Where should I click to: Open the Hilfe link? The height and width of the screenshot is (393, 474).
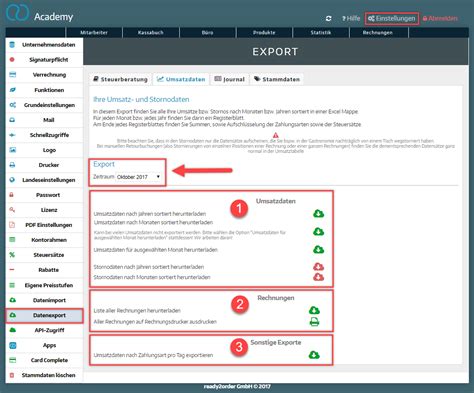click(x=351, y=19)
